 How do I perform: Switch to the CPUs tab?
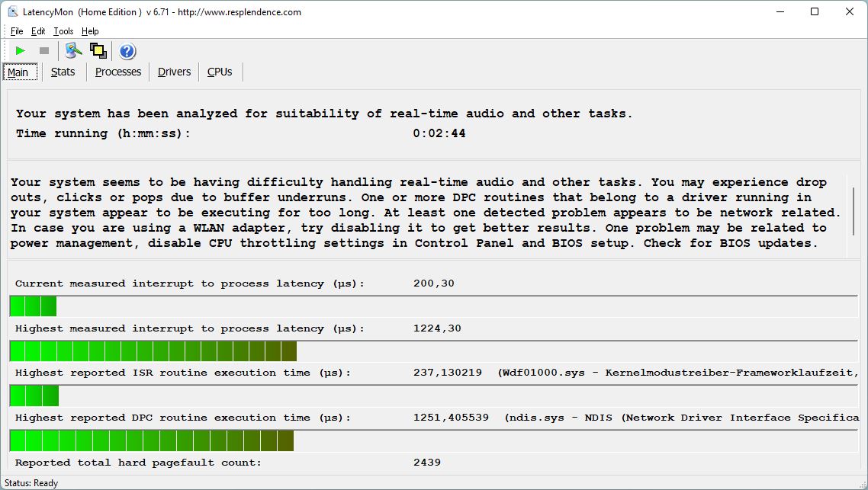pyautogui.click(x=219, y=72)
